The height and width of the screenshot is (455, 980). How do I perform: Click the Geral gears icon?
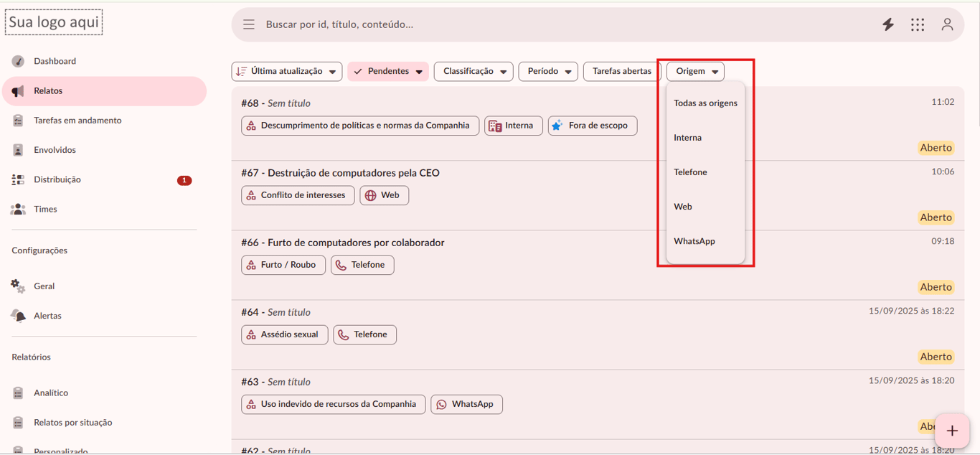[18, 286]
